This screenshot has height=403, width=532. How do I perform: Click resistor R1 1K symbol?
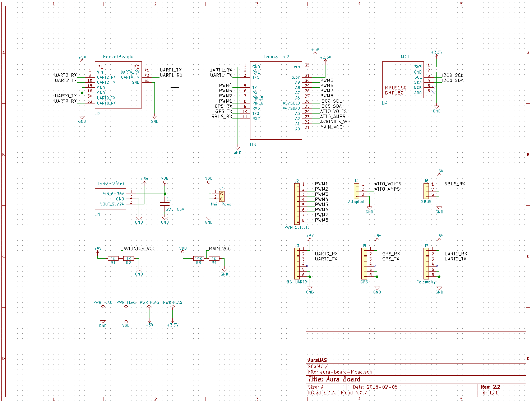point(113,259)
